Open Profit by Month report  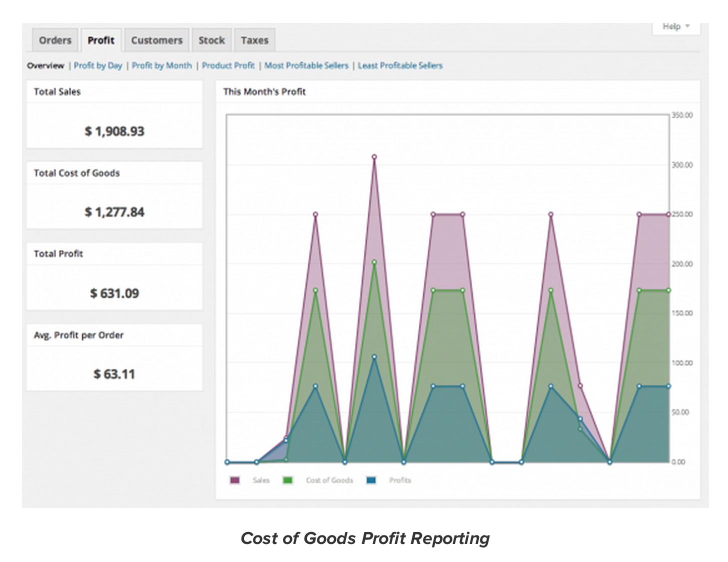(161, 65)
